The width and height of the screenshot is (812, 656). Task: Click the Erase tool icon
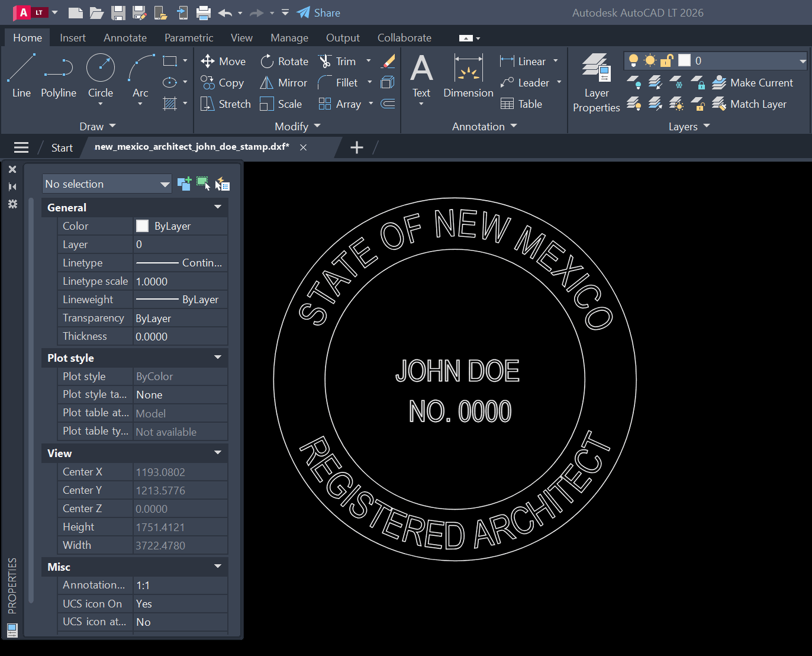pos(388,61)
